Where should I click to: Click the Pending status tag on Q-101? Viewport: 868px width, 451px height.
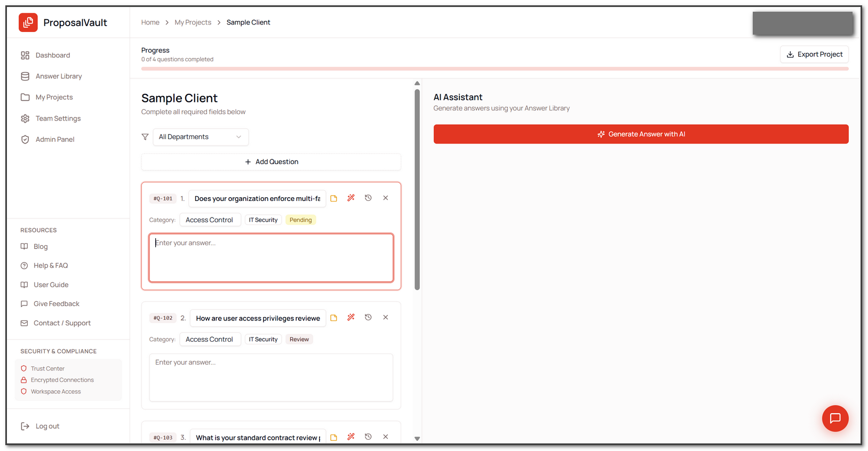click(x=301, y=220)
